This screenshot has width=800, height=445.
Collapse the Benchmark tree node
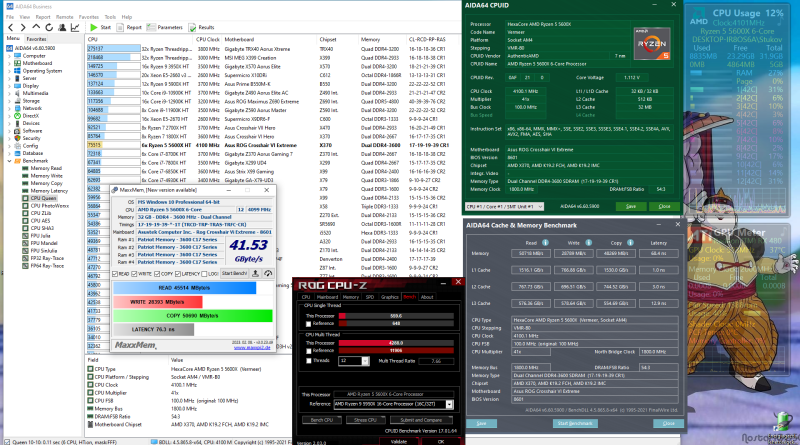click(x=9, y=161)
